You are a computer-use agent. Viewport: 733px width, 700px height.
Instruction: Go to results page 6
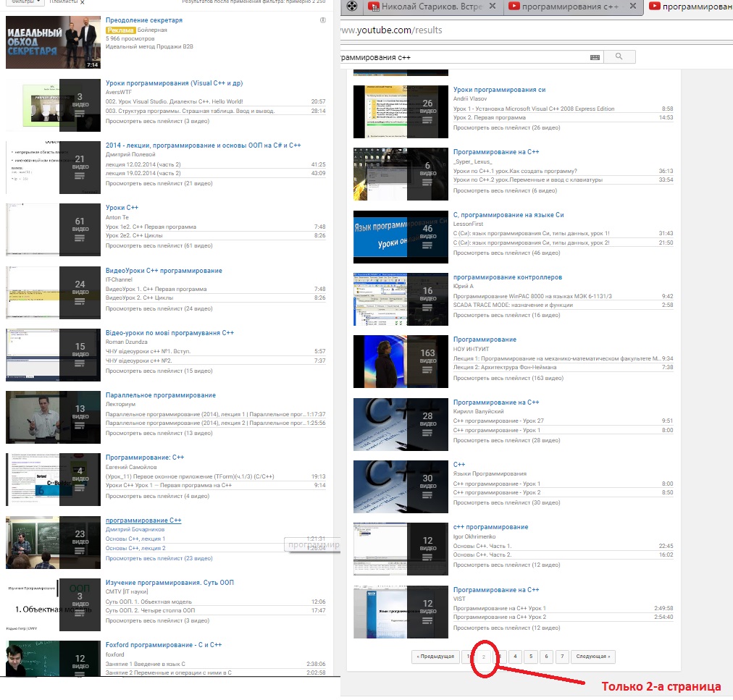click(546, 657)
